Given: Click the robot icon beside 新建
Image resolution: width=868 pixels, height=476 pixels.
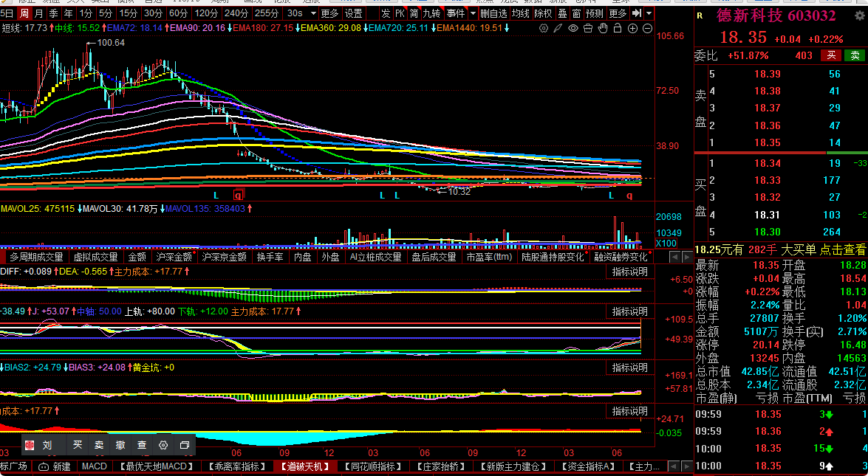Looking at the screenshot, I should point(44,466).
